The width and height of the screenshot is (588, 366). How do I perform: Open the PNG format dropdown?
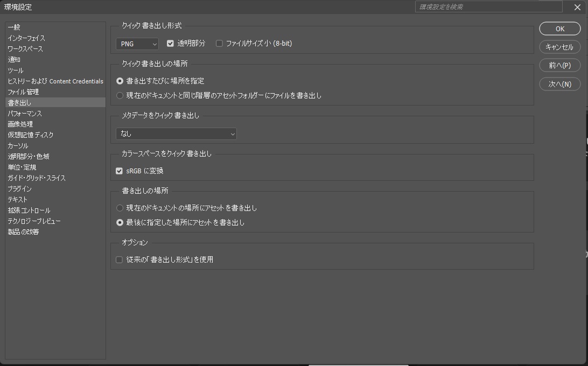point(137,44)
